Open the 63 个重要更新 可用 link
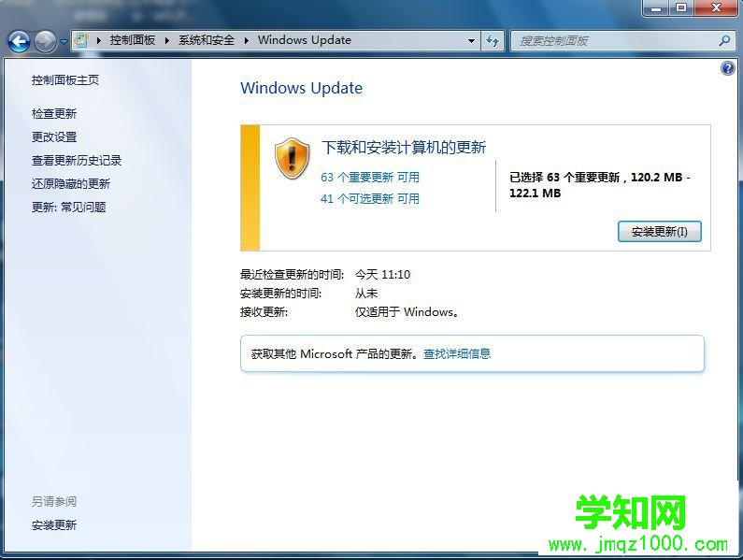 click(x=370, y=178)
